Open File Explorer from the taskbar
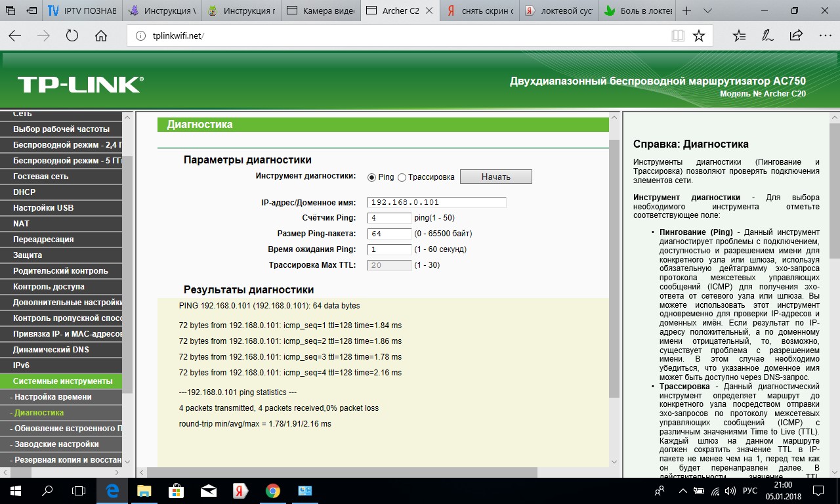 (144, 490)
